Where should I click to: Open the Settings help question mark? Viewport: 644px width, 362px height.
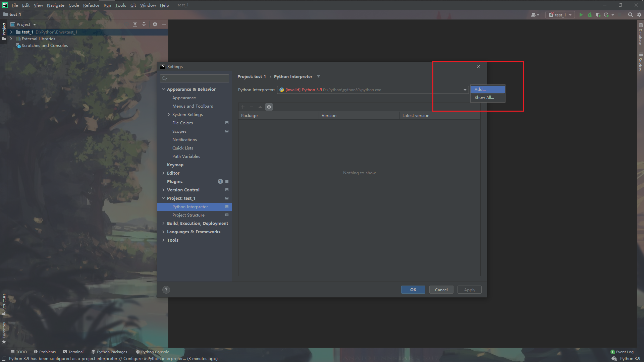166,290
